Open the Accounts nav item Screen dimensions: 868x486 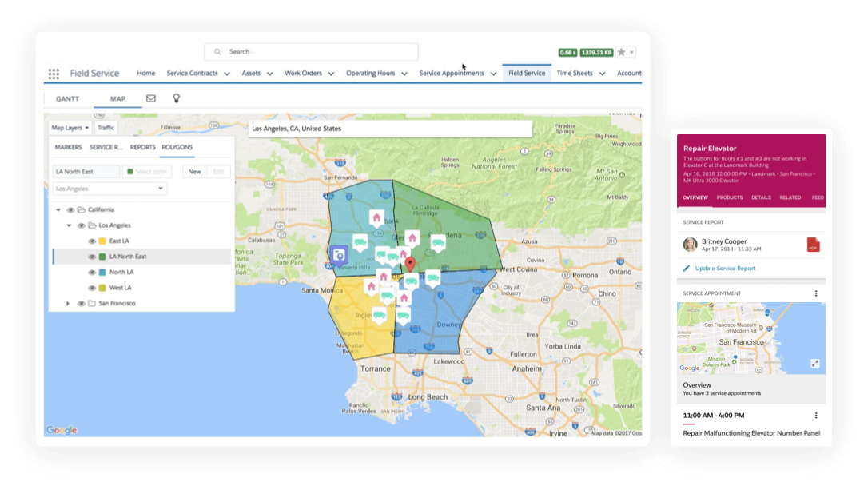point(629,73)
